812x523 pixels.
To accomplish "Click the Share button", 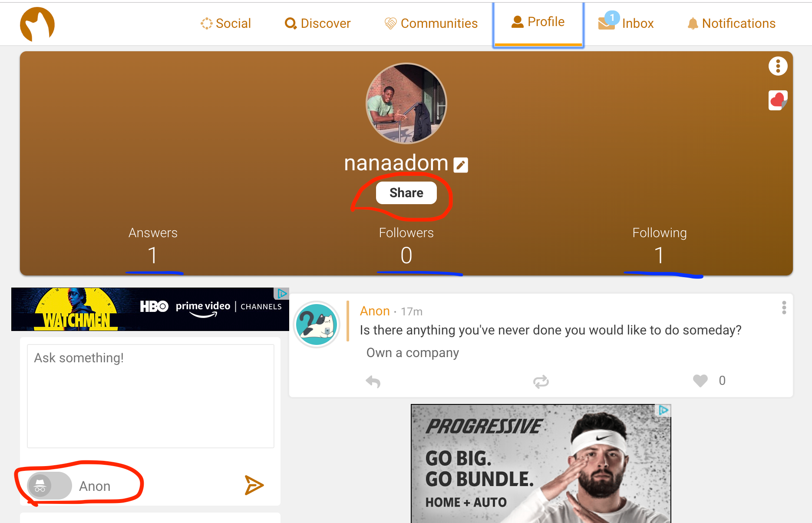I will (x=406, y=193).
